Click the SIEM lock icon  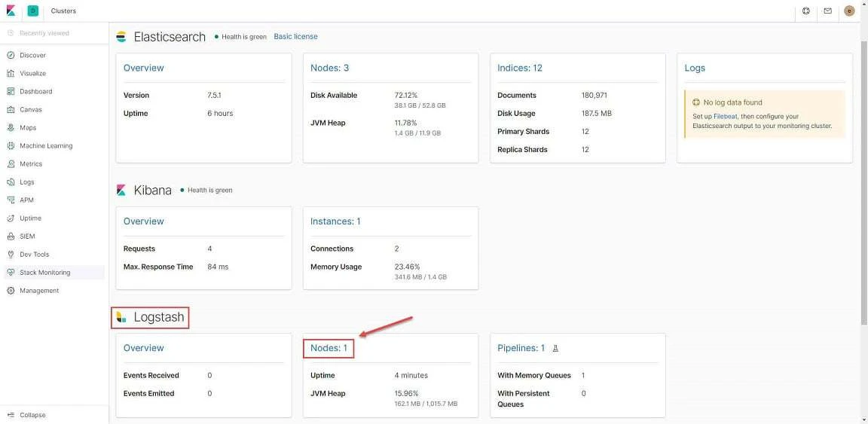click(11, 236)
